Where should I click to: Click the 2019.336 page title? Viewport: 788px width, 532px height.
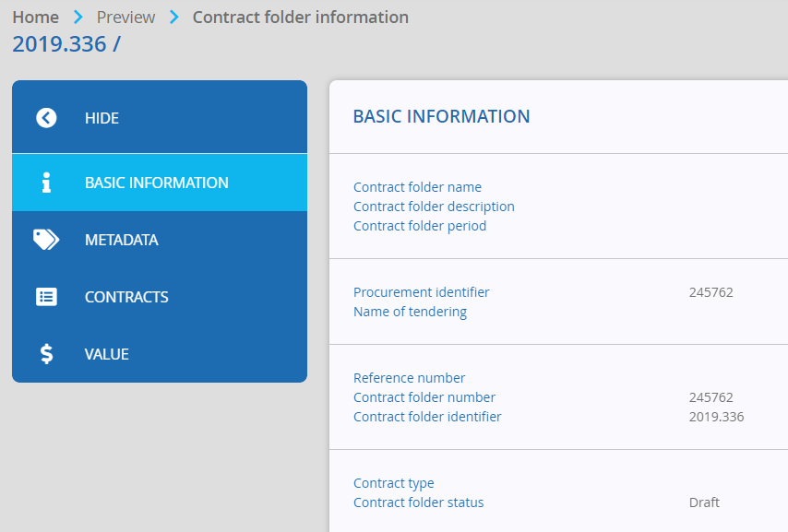pos(66,44)
